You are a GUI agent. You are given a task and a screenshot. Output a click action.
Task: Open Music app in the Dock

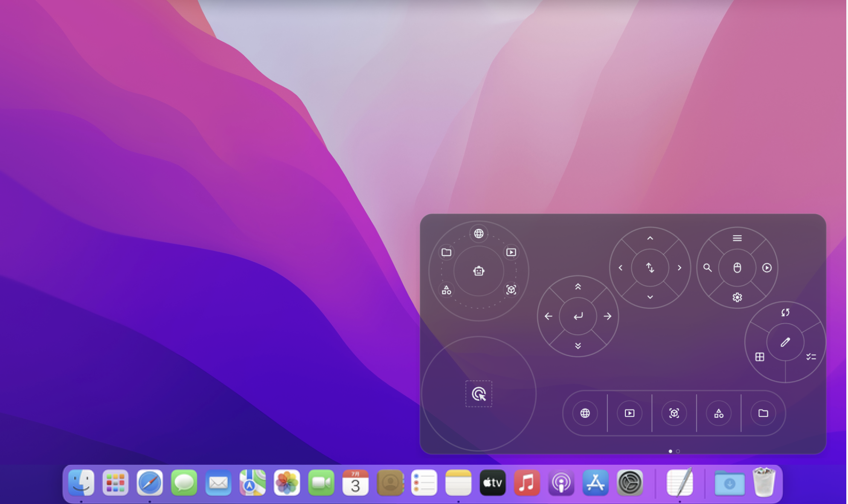pyautogui.click(x=528, y=483)
